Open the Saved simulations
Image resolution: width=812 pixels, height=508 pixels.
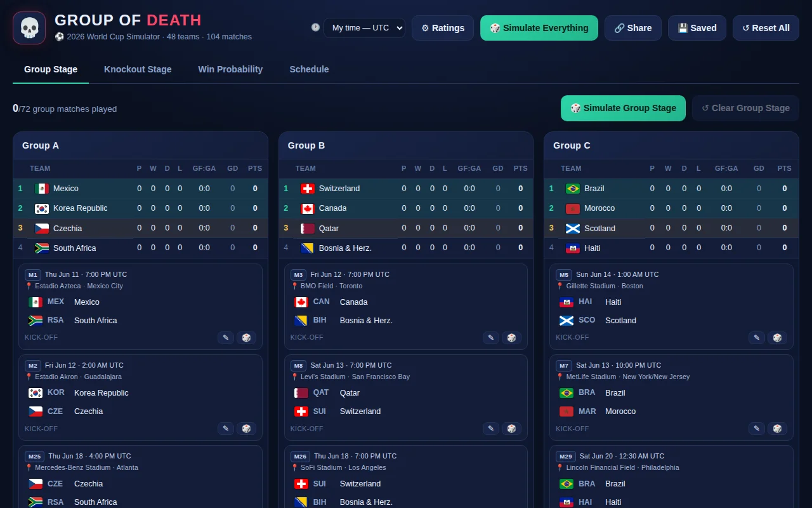click(x=697, y=28)
